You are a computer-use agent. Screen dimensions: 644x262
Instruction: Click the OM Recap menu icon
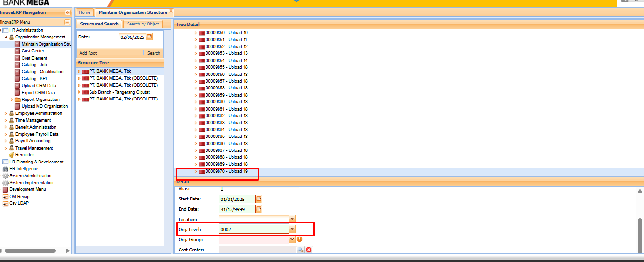[5, 197]
